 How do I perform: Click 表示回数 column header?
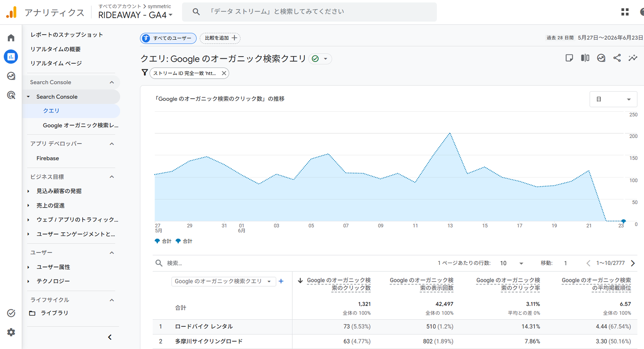421,284
